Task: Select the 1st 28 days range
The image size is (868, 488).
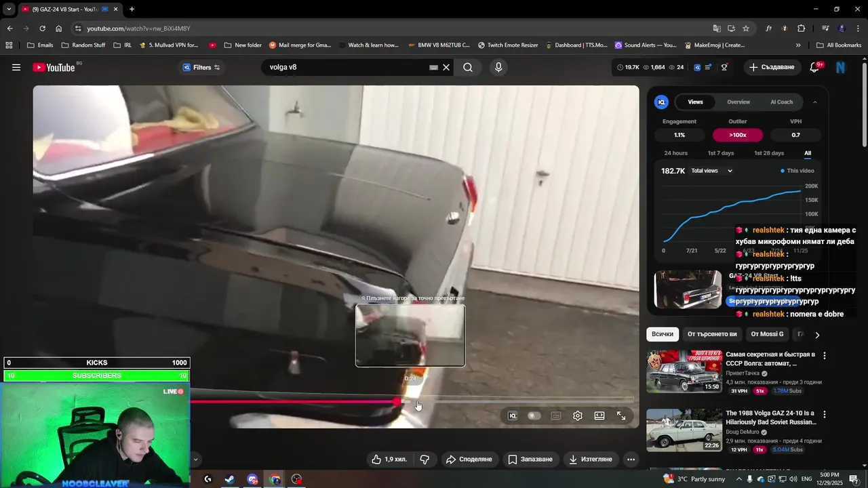Action: click(x=769, y=153)
